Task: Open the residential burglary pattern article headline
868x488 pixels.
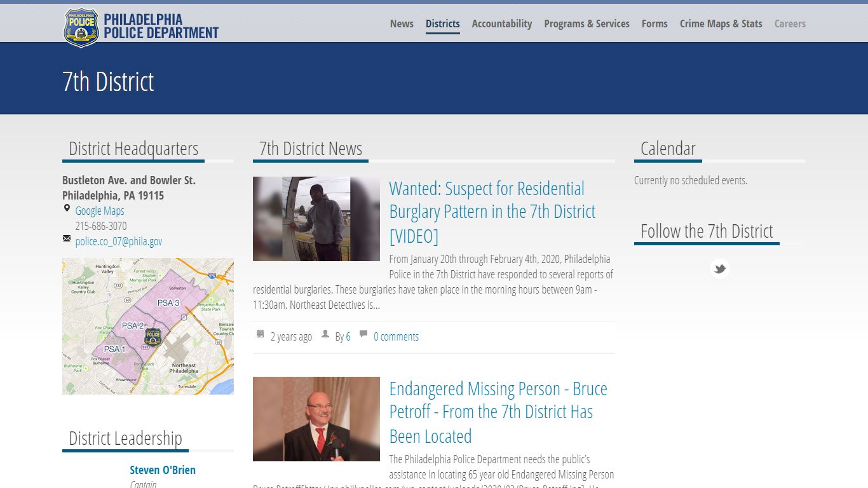Action: [492, 212]
